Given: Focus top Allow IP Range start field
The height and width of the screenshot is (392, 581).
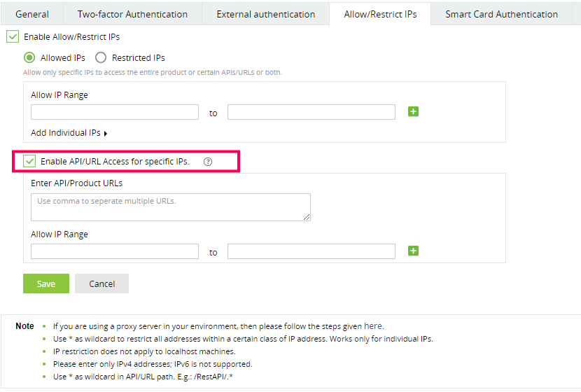Looking at the screenshot, I should point(115,112).
